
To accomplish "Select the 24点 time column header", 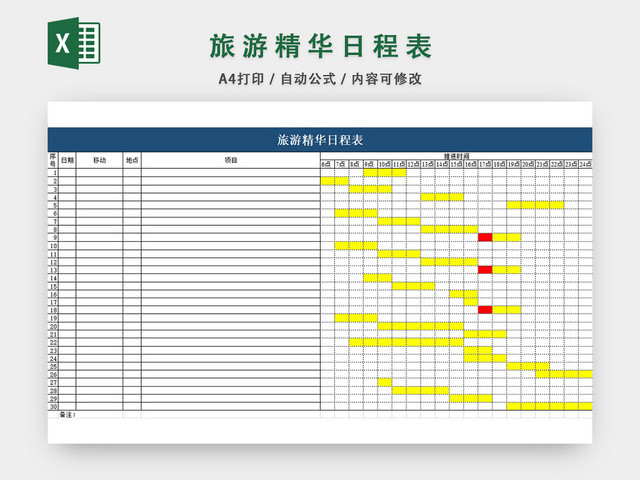I will tap(585, 164).
